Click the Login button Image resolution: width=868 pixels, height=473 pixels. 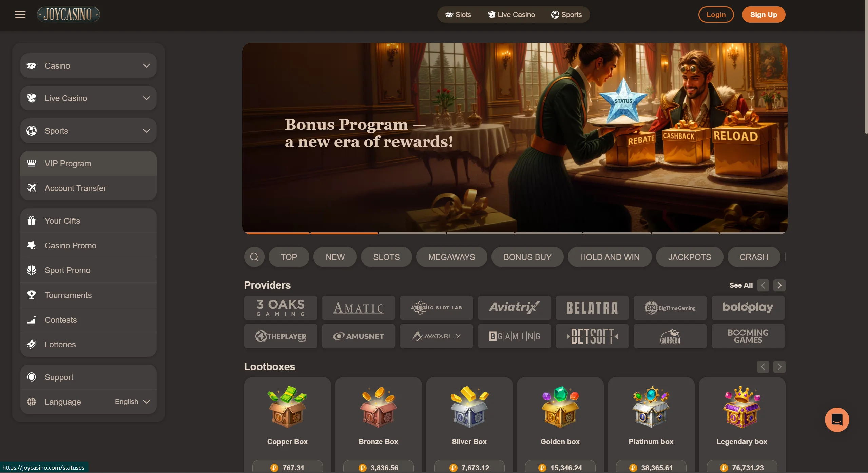(x=716, y=15)
